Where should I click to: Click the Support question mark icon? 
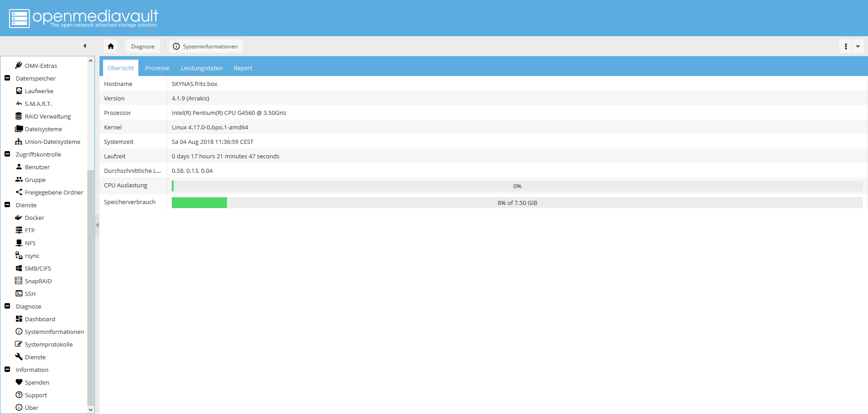pyautogui.click(x=19, y=395)
